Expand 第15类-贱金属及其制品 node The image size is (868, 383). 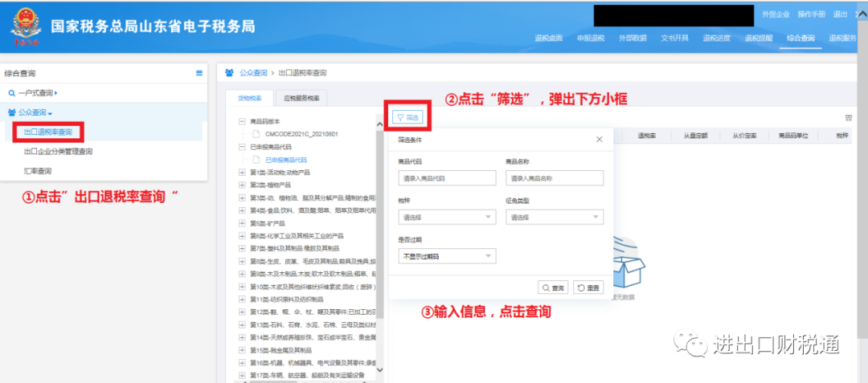(241, 350)
